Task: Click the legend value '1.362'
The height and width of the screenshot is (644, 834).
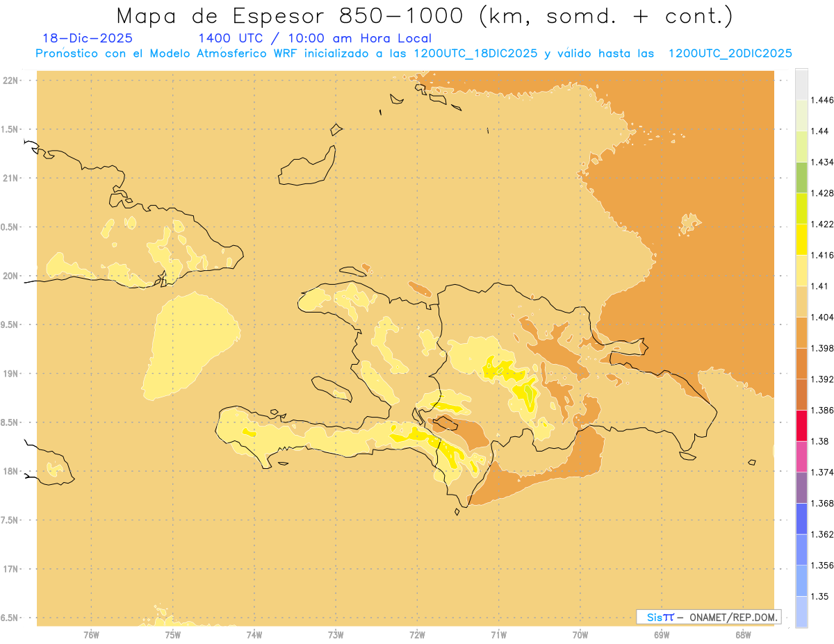Action: [821, 534]
